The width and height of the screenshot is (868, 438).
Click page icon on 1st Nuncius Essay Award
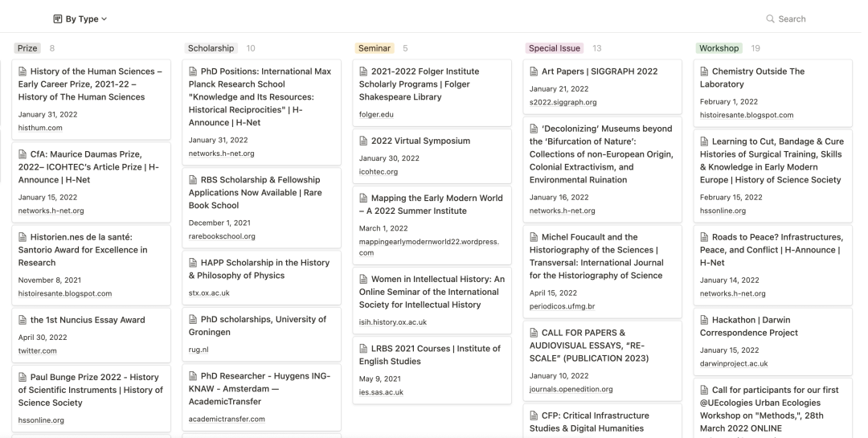[x=23, y=320]
